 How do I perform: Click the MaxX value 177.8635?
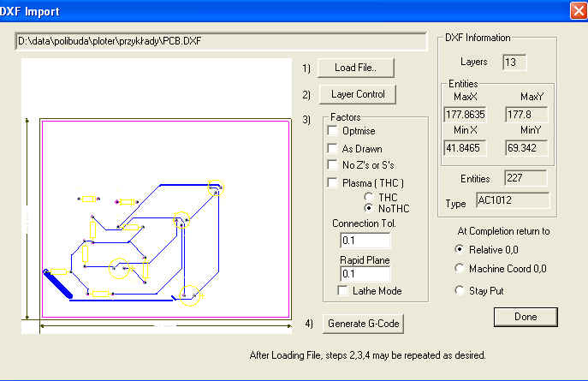pos(465,115)
